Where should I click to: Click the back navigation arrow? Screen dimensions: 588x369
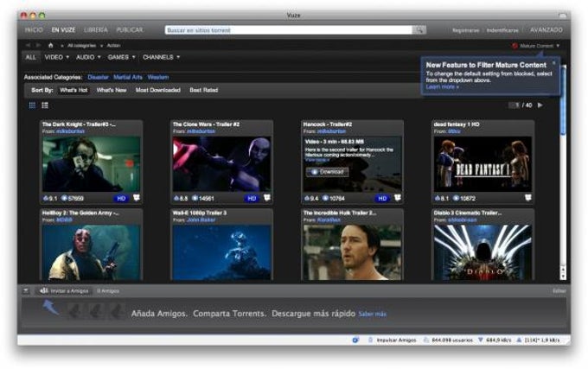(28, 45)
